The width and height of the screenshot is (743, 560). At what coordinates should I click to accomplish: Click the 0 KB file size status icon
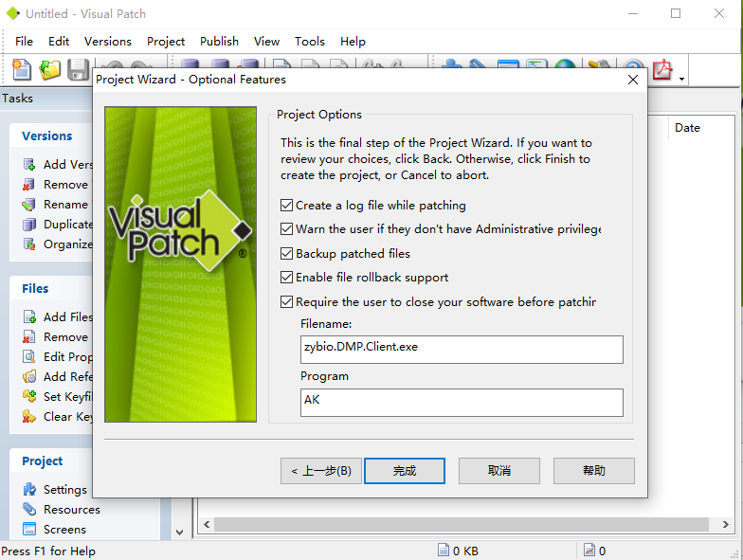(x=444, y=550)
